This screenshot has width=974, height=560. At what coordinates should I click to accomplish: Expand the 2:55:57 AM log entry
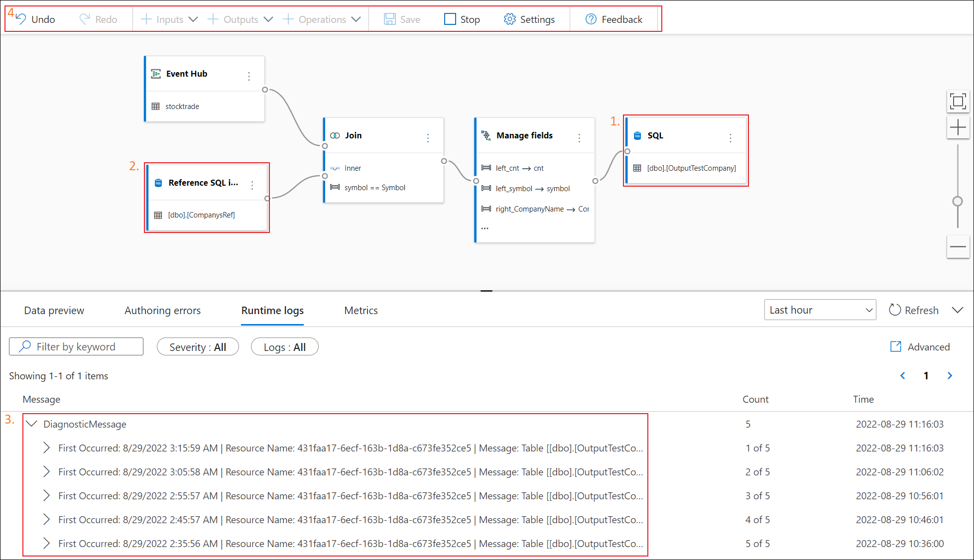pyautogui.click(x=46, y=496)
